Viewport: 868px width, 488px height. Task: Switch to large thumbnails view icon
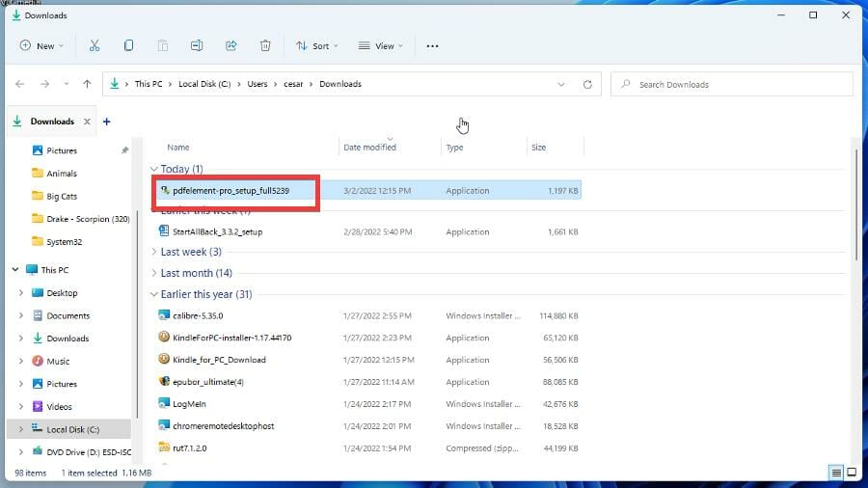click(852, 473)
